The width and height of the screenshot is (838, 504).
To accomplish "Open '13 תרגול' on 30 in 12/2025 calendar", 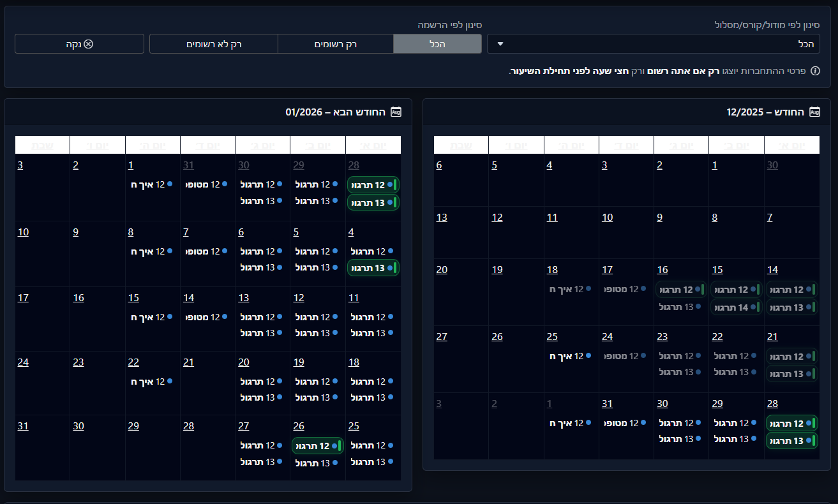I will [x=681, y=439].
